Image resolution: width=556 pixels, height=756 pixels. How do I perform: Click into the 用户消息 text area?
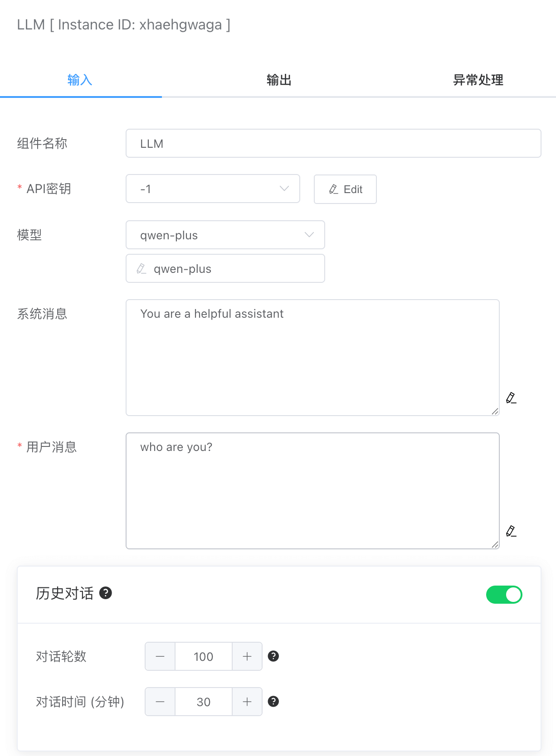[x=312, y=491]
